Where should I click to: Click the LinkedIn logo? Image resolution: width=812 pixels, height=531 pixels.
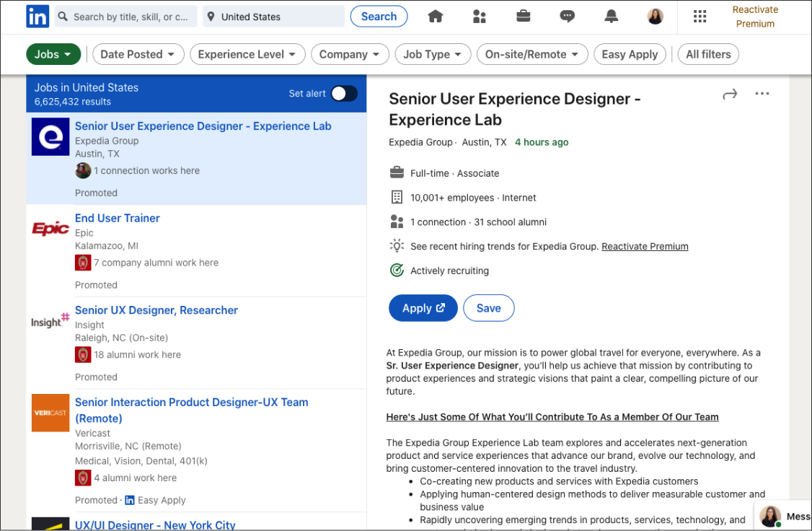pos(37,17)
